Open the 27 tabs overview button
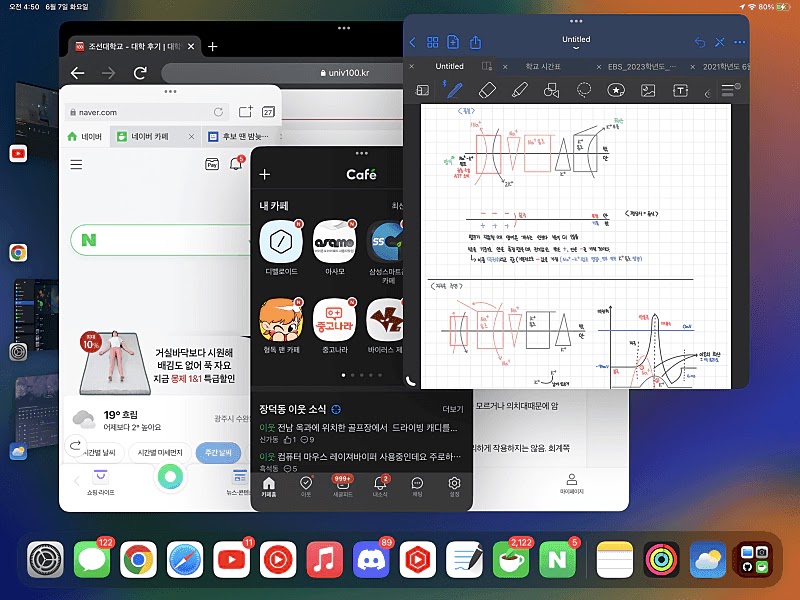Viewport: 800px width, 600px height. click(x=268, y=112)
